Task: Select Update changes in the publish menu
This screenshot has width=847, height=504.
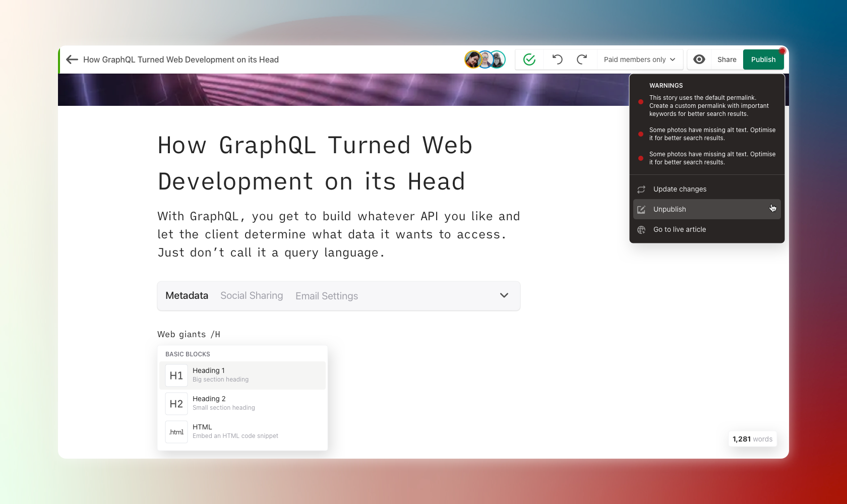Action: pos(707,189)
